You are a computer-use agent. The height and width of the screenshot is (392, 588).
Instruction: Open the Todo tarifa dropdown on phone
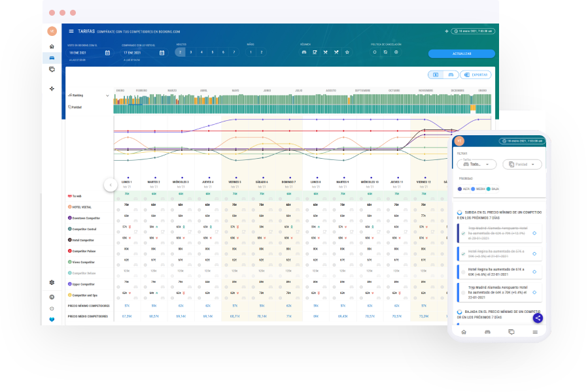click(477, 165)
